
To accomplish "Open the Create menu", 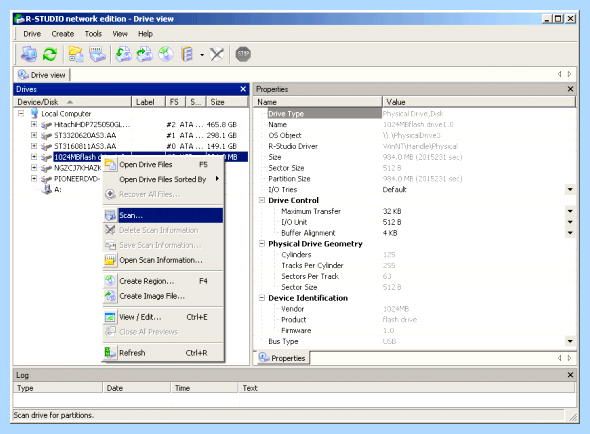I will [62, 34].
